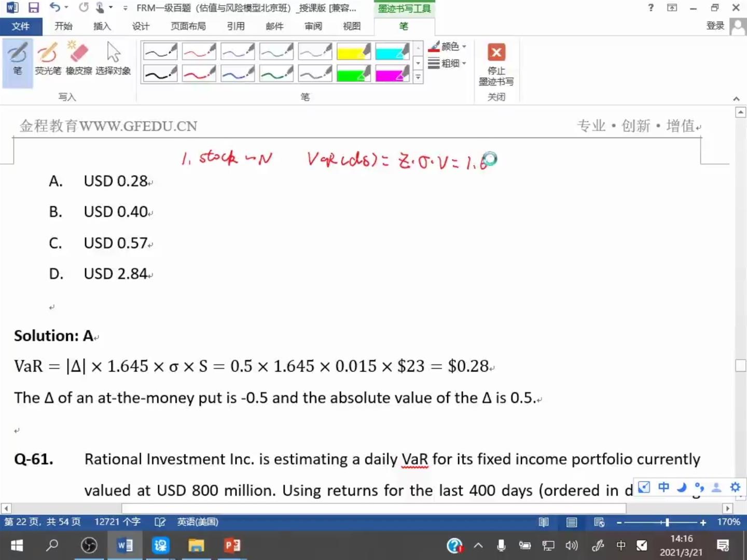Choose the thick red pen preset

[199, 74]
